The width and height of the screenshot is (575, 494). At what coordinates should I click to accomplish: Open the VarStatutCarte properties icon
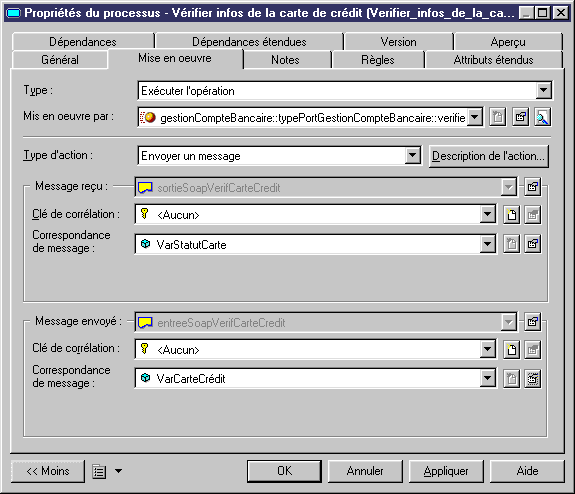pos(532,244)
